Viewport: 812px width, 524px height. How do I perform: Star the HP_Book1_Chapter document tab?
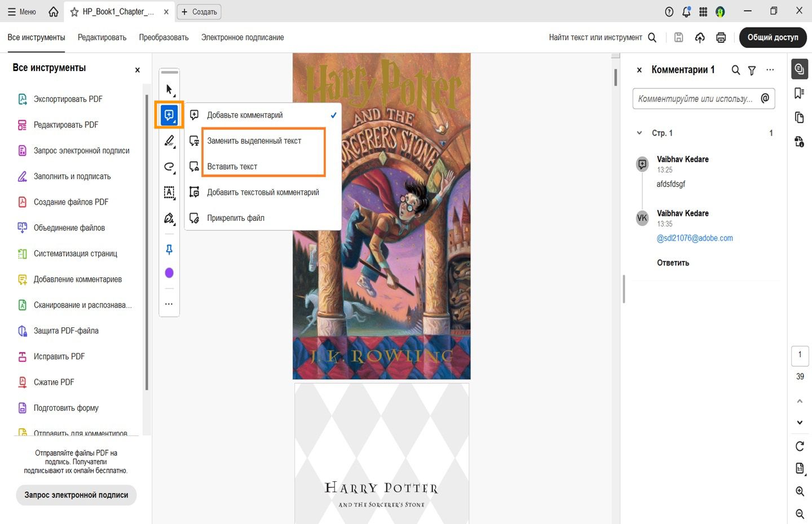[x=74, y=12]
